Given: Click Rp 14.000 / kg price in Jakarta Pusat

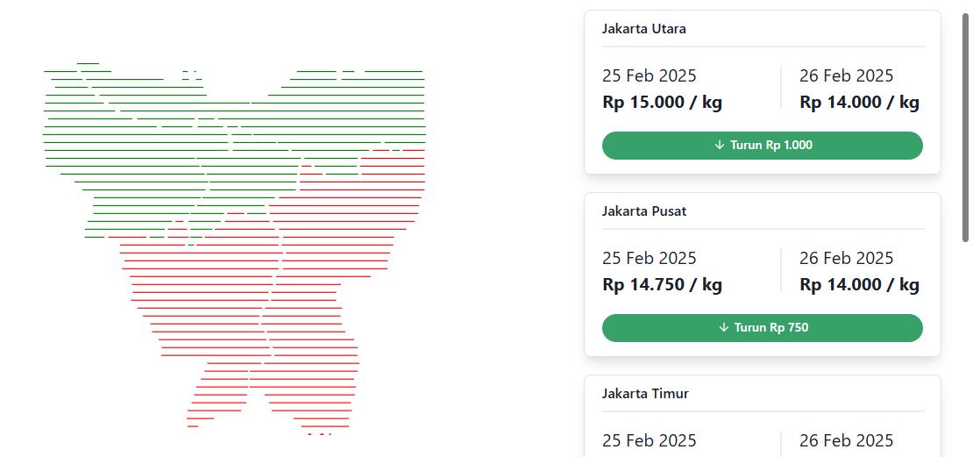Looking at the screenshot, I should [x=859, y=285].
